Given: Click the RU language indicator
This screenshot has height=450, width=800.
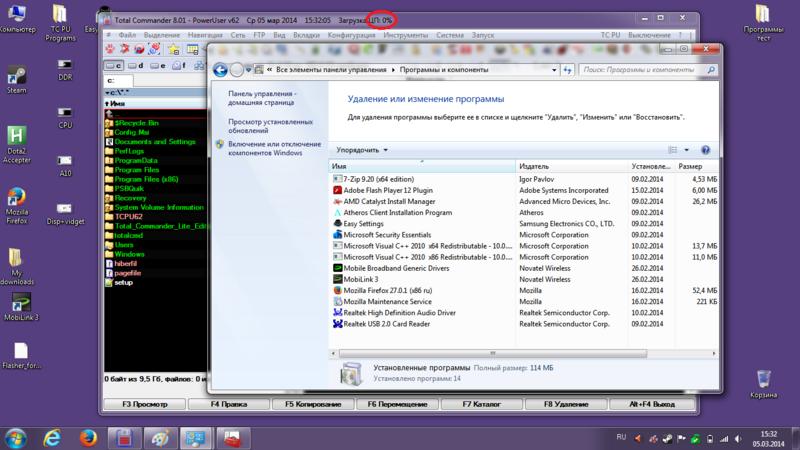Looking at the screenshot, I should coord(621,437).
